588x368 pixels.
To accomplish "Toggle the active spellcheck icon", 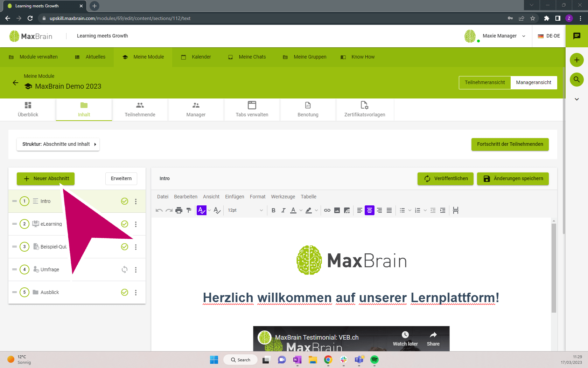I will (x=202, y=210).
